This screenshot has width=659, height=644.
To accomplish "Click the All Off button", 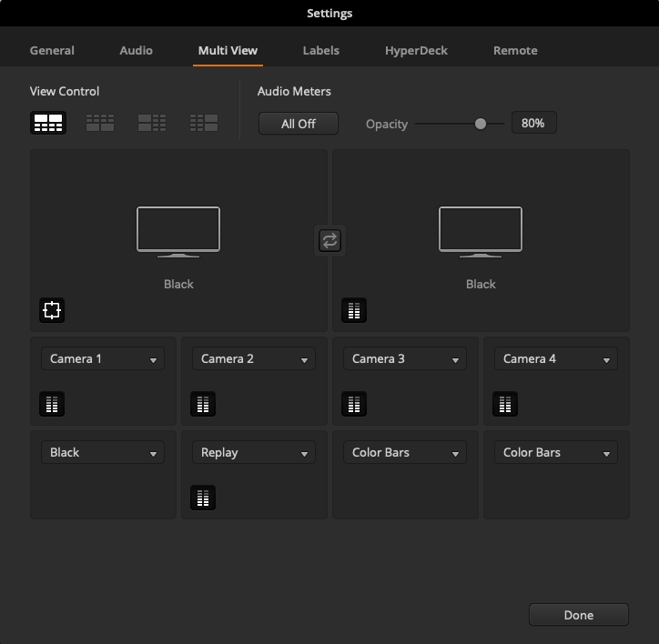I will 299,124.
